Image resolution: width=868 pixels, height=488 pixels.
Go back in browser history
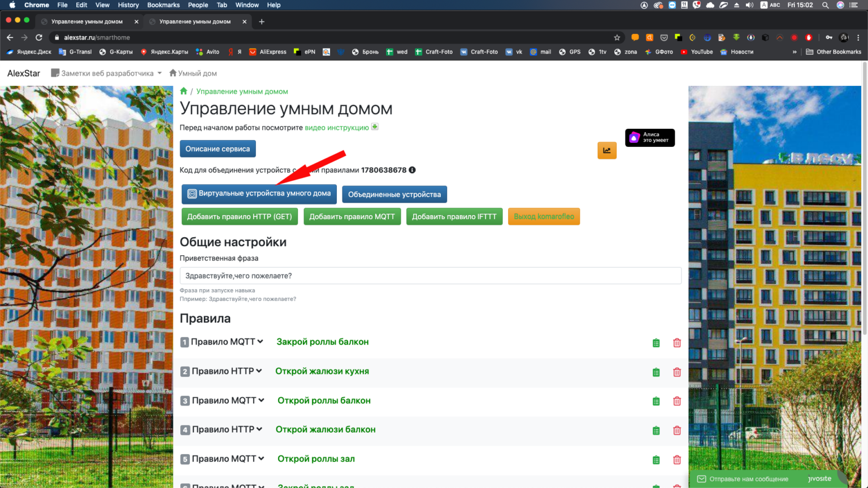click(x=10, y=37)
